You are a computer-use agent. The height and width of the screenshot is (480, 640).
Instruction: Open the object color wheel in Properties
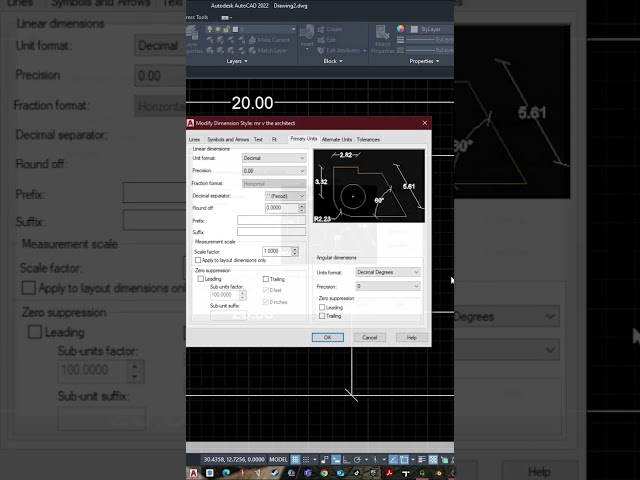point(400,29)
